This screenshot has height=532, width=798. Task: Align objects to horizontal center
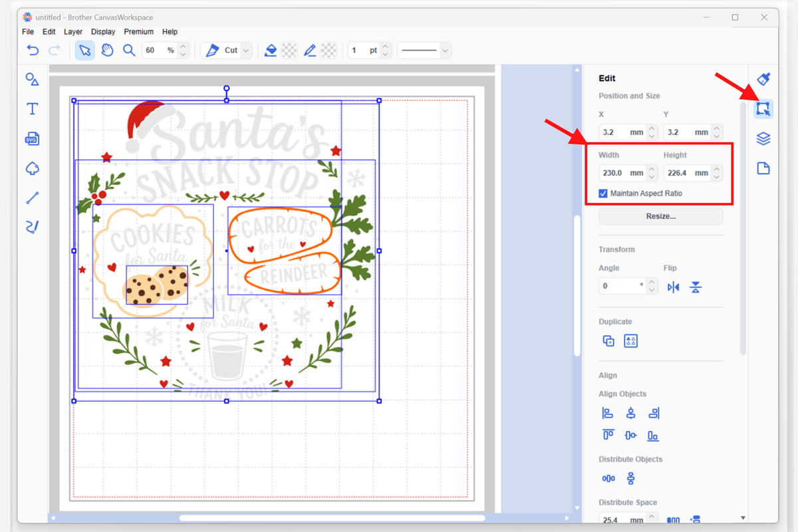click(630, 413)
